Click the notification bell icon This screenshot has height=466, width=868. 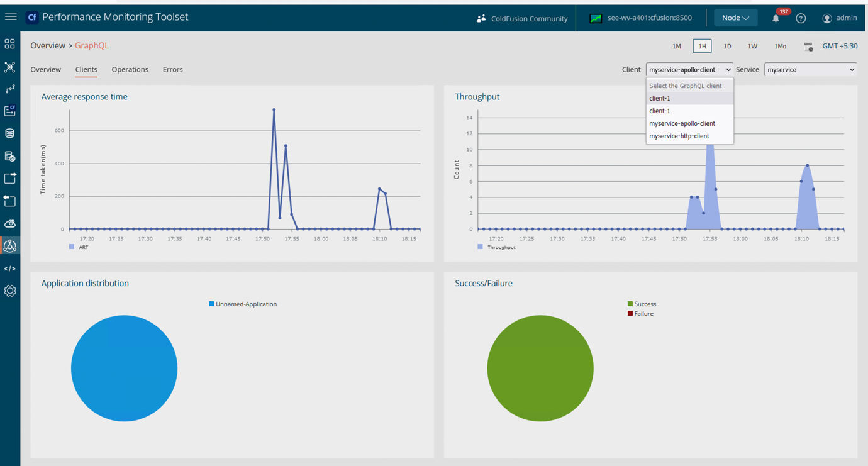pos(776,18)
